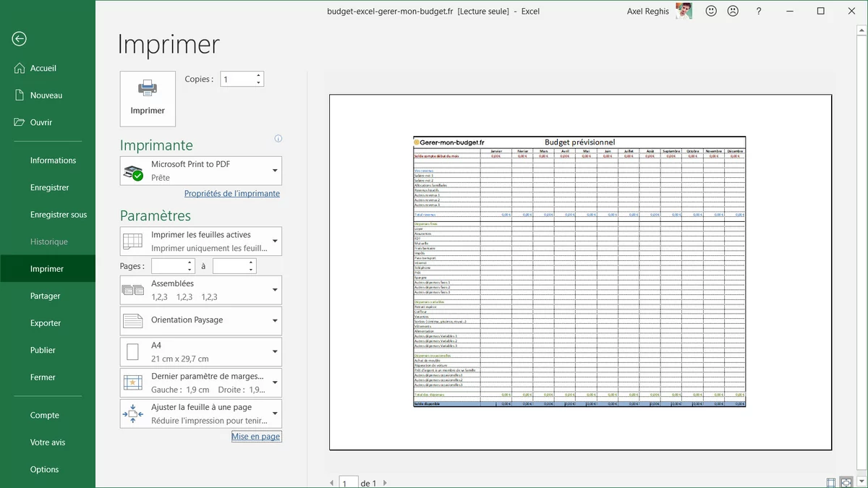
Task: Select Enregistrer in the sidebar
Action: tap(48, 187)
